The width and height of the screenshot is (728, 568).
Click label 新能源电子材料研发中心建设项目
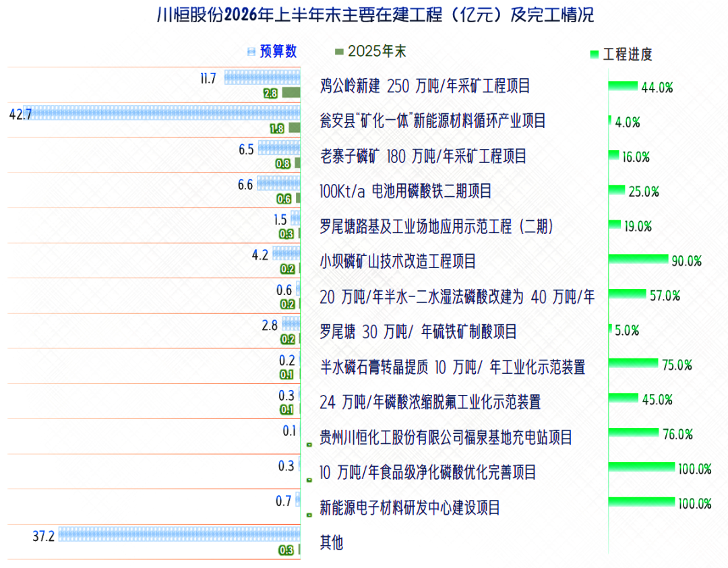coord(410,507)
